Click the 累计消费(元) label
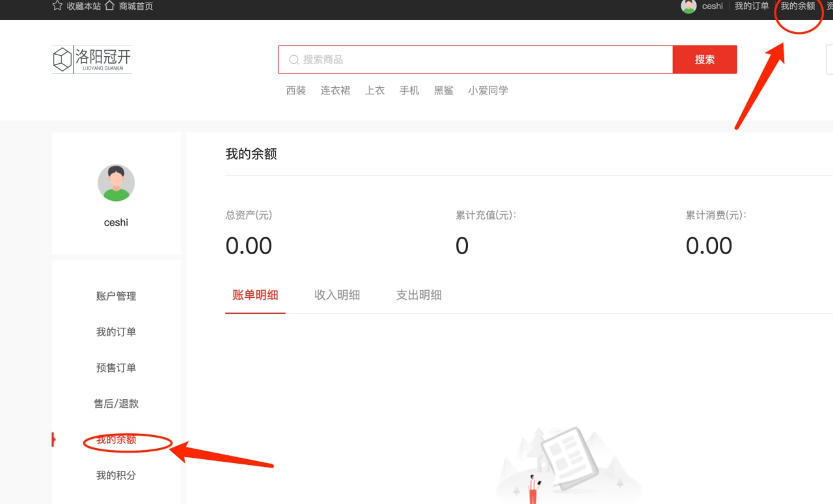The width and height of the screenshot is (833, 504). pyautogui.click(x=716, y=215)
